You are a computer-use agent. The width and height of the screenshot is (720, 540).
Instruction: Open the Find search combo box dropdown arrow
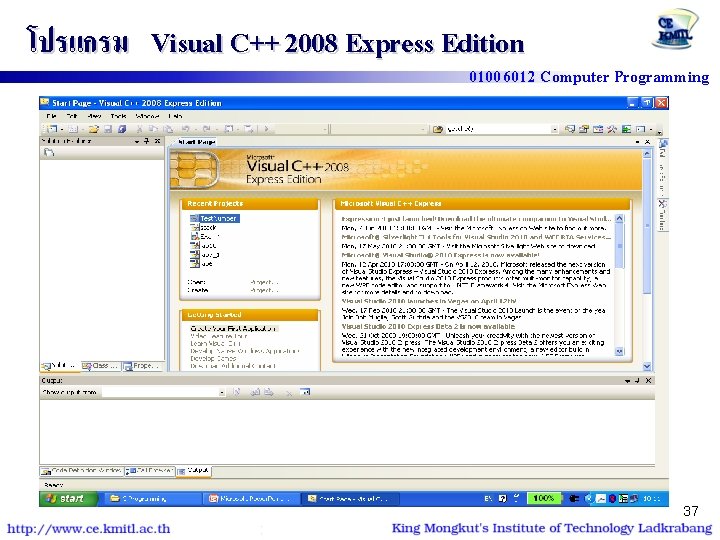(x=555, y=129)
